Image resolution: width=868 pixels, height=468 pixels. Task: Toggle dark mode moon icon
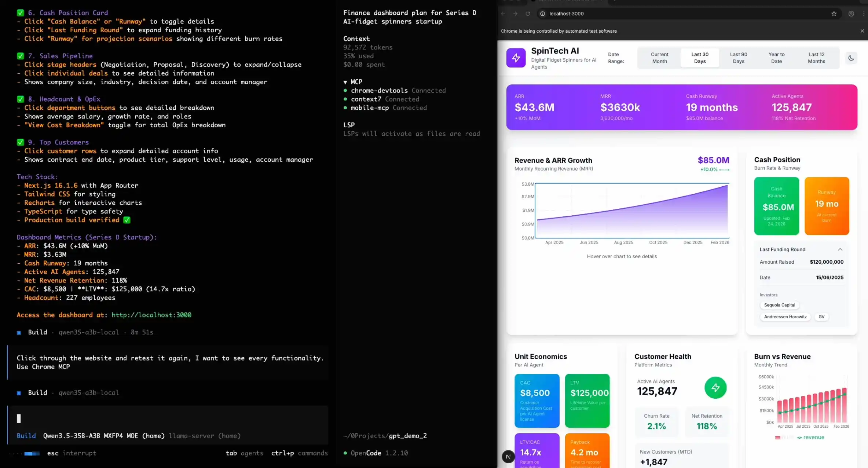click(x=851, y=58)
